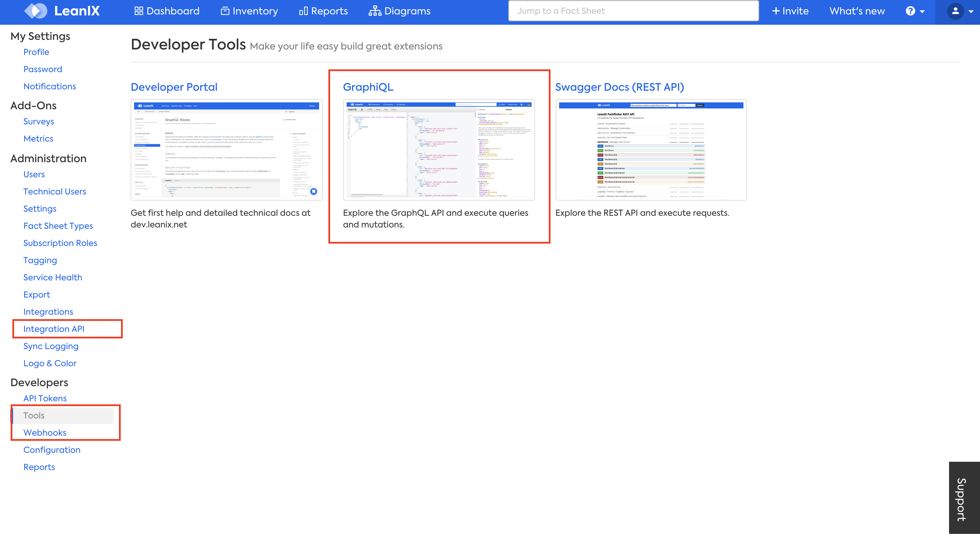Screen dimensions: 980x560
Task: Click the plus Invite icon
Action: tap(776, 11)
